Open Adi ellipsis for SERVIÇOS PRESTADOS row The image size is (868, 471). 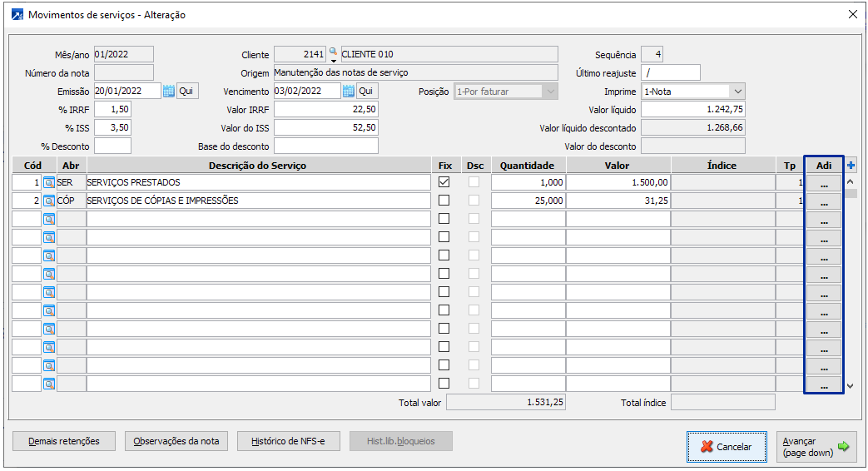click(x=824, y=182)
